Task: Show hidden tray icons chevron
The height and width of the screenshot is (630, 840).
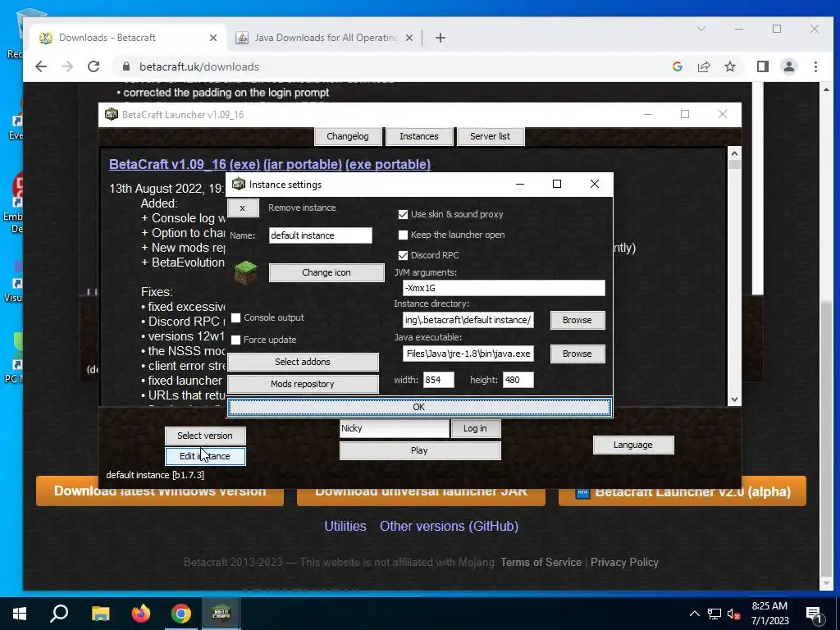Action: click(x=694, y=614)
